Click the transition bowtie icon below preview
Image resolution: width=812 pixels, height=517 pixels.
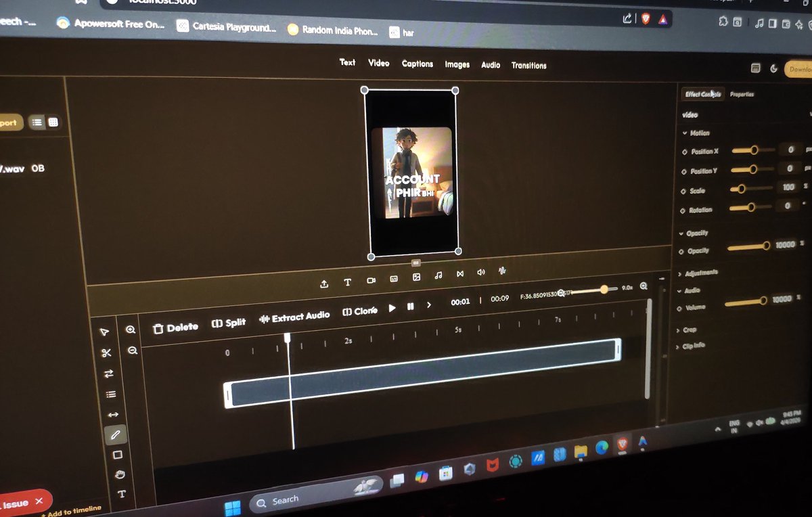460,274
